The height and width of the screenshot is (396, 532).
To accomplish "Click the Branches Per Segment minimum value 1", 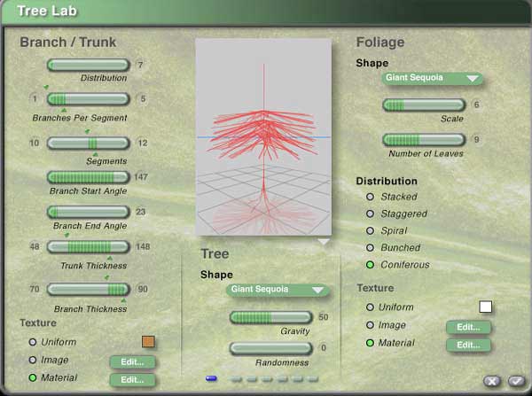I will tap(35, 99).
